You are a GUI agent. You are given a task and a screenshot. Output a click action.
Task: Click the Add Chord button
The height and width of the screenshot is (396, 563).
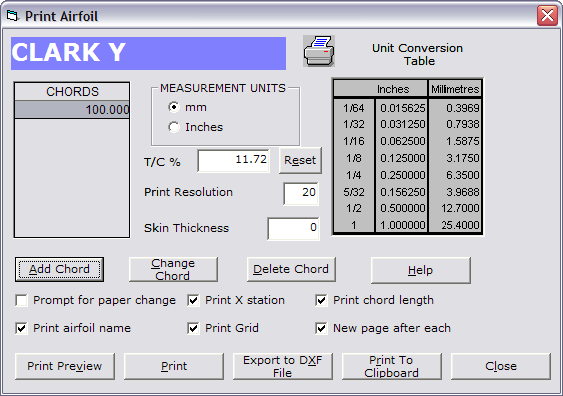59,269
